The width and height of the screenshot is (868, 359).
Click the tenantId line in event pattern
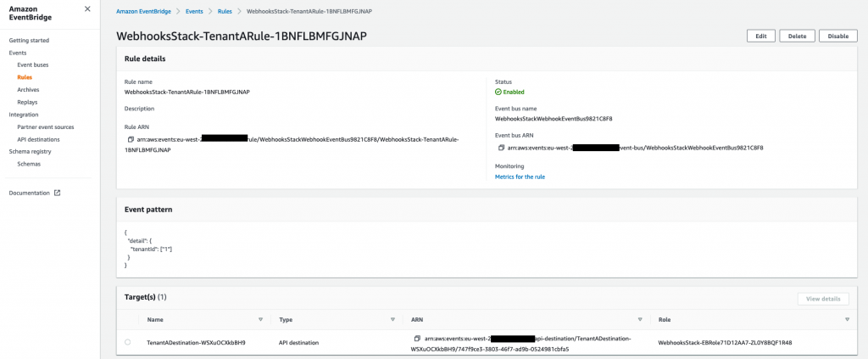click(152, 250)
